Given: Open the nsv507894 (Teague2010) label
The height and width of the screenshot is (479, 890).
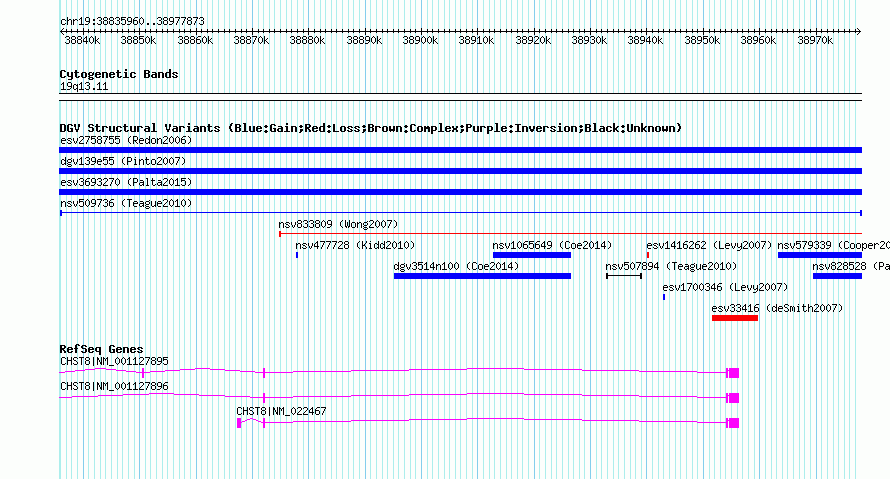Looking at the screenshot, I should (671, 266).
